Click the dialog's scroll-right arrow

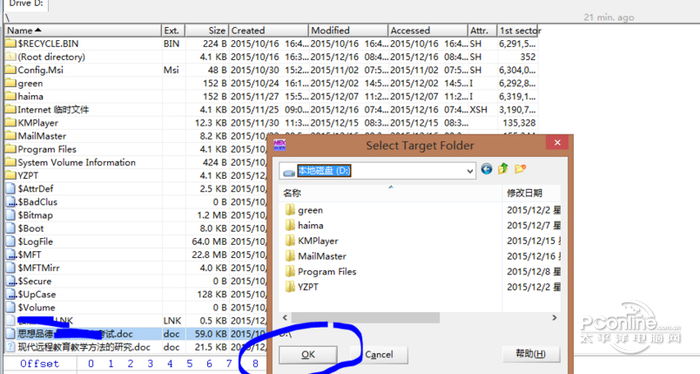[x=554, y=318]
